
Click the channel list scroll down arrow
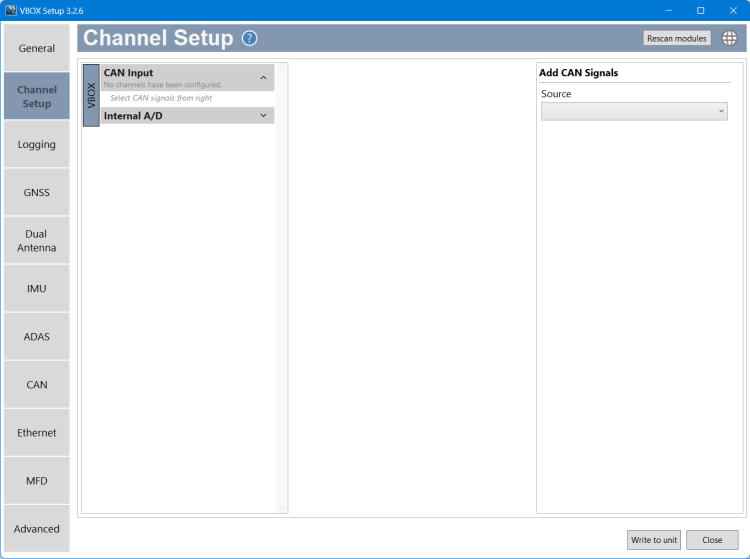(282, 507)
